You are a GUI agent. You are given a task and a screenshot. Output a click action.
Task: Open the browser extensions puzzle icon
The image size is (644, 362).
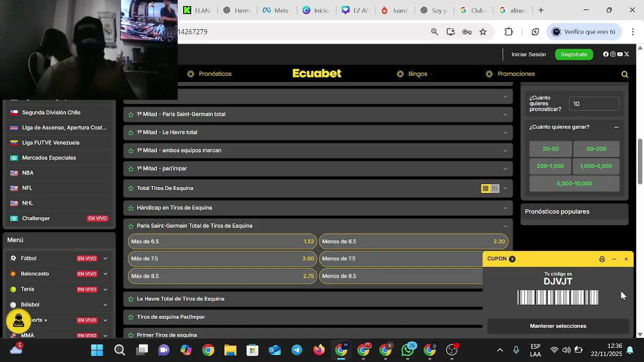509,32
